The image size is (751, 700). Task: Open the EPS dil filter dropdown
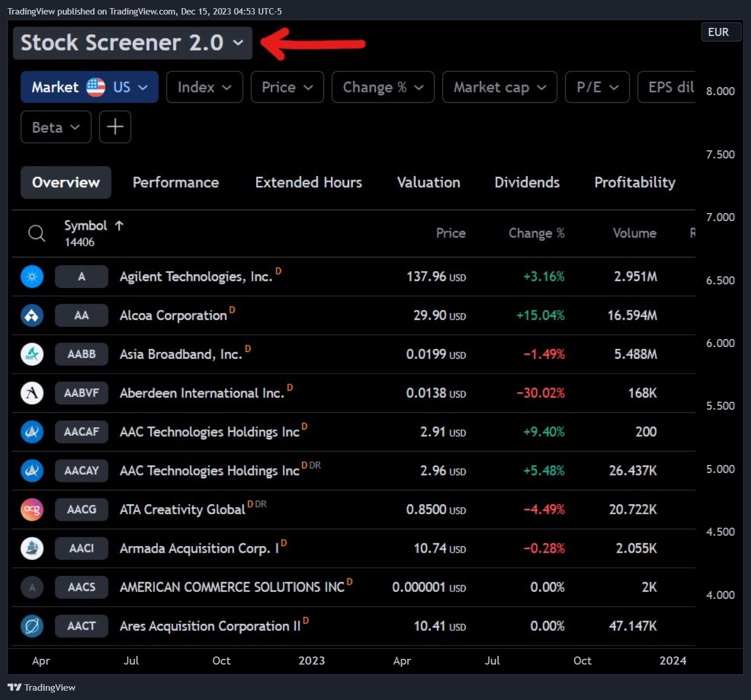667,87
